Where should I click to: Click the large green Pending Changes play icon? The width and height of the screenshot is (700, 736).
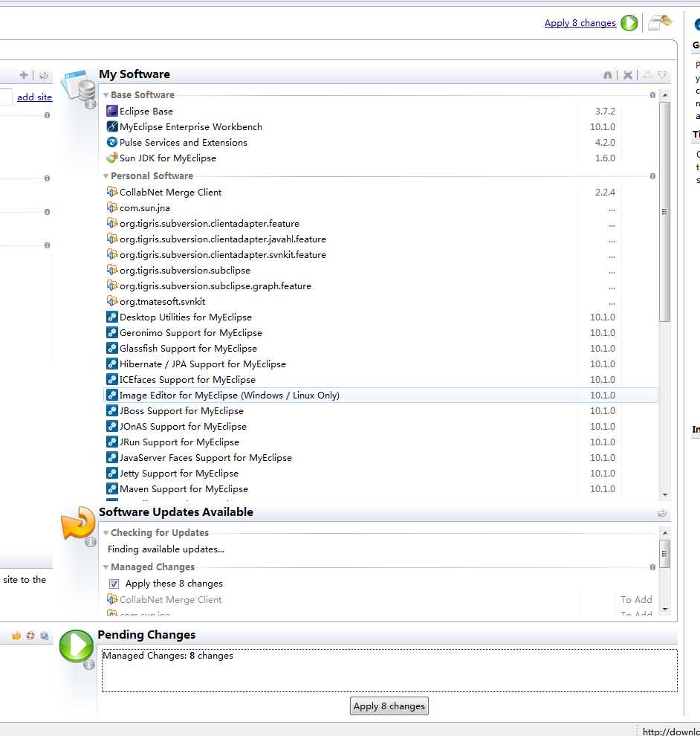point(77,646)
